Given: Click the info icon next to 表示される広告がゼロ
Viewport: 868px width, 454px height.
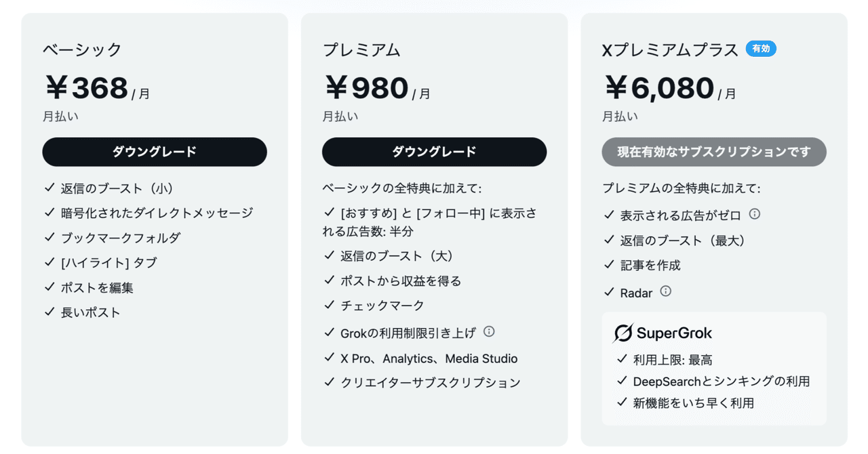Looking at the screenshot, I should (x=754, y=214).
